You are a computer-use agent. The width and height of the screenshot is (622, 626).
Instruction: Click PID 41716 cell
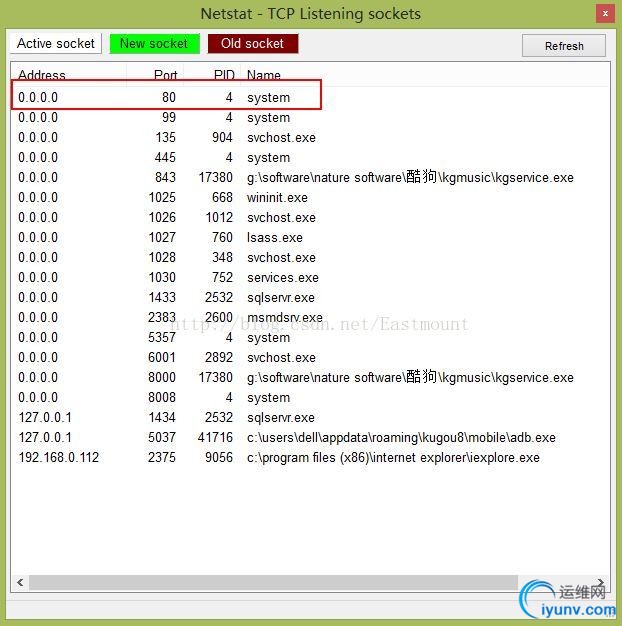pyautogui.click(x=215, y=437)
